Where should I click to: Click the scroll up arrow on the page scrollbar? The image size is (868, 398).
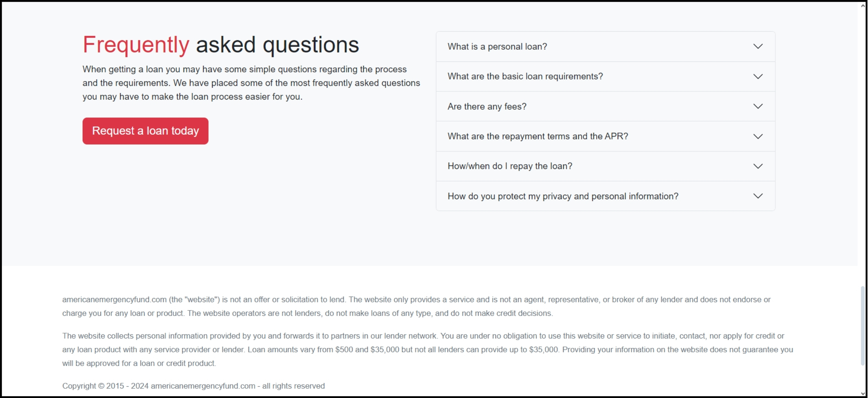tap(863, 6)
